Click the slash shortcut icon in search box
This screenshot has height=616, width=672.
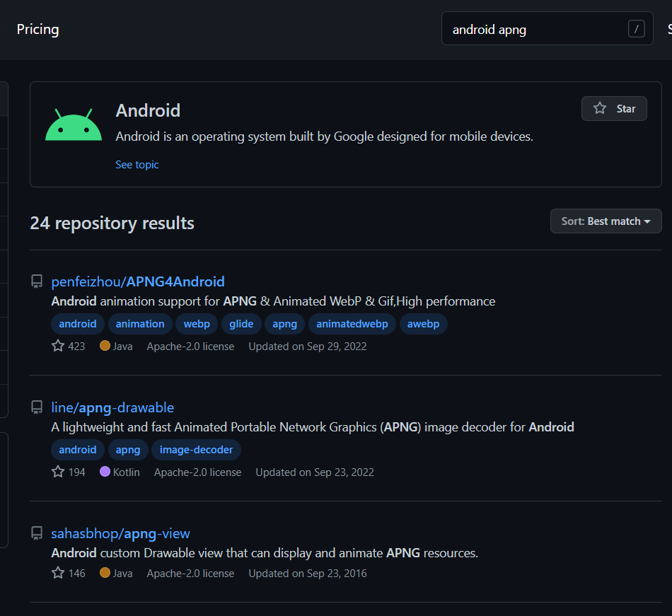click(x=636, y=29)
